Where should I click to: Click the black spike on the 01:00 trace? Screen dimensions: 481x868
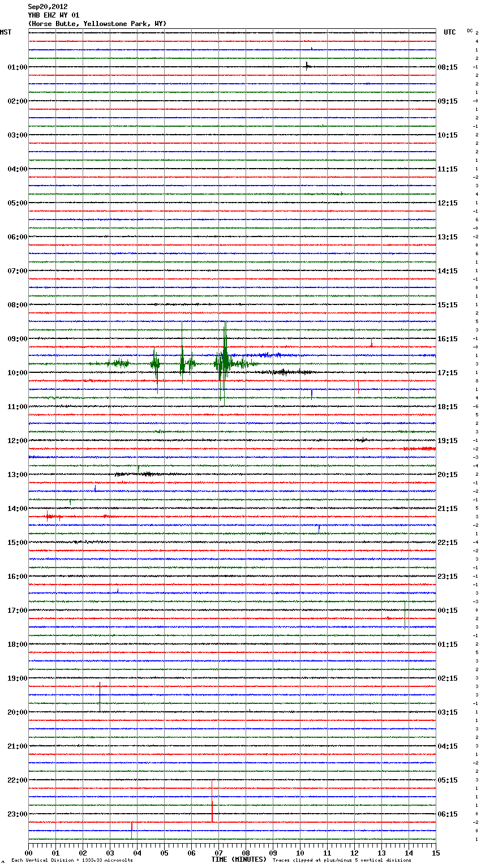[307, 66]
